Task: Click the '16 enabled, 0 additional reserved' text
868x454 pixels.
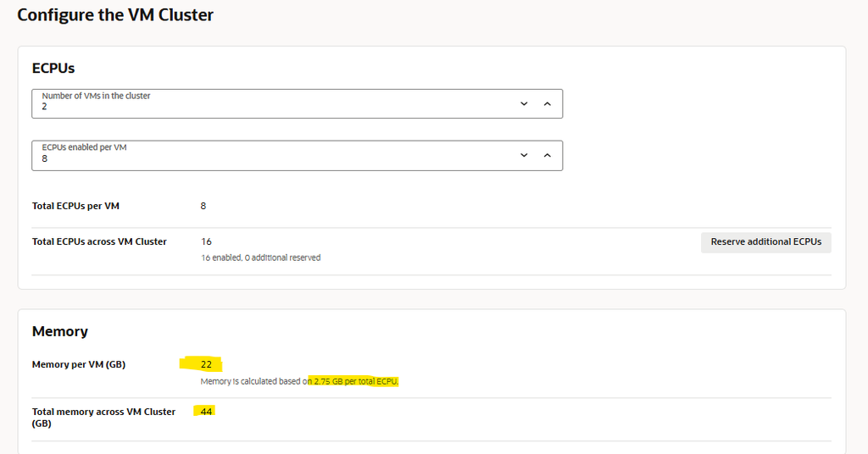Action: pos(261,257)
